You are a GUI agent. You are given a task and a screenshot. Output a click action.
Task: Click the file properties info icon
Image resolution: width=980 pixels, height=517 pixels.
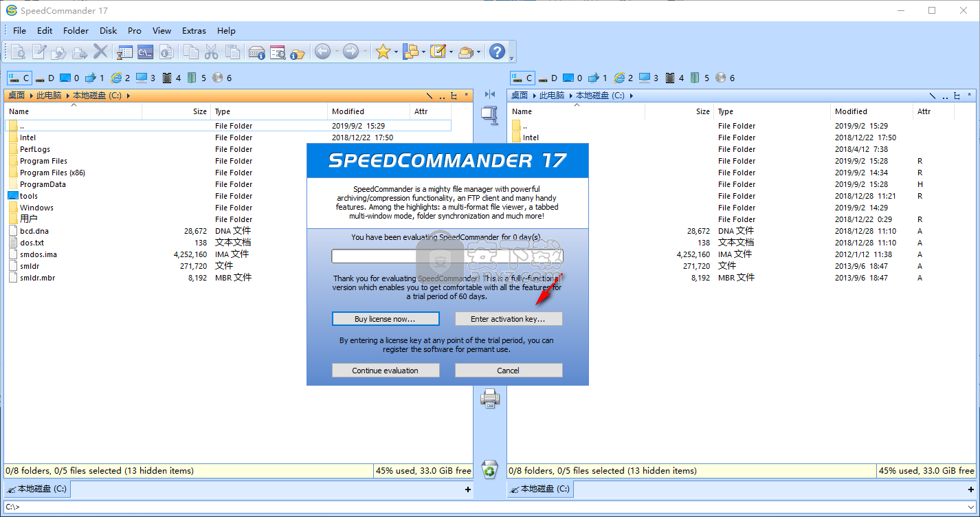point(166,52)
